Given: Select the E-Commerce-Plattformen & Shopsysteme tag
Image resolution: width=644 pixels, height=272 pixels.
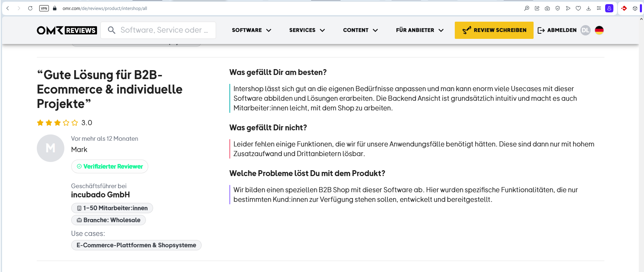Looking at the screenshot, I should (136, 245).
